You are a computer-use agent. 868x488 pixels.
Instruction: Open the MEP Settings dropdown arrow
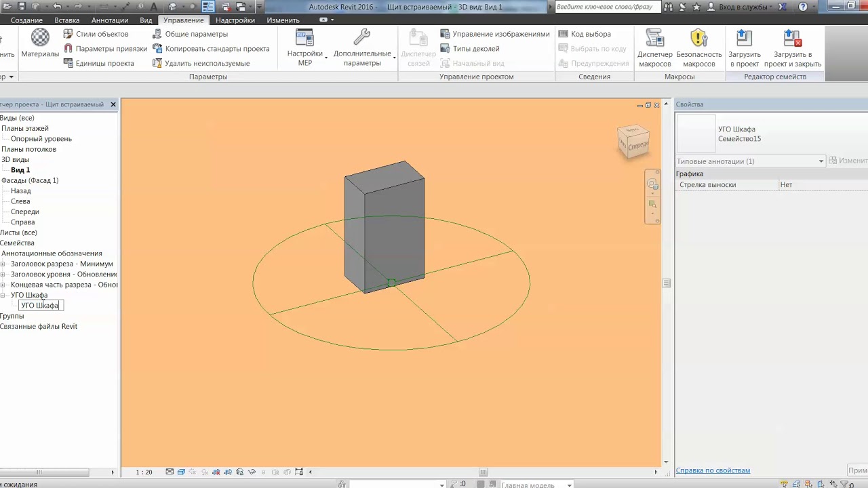[326, 58]
